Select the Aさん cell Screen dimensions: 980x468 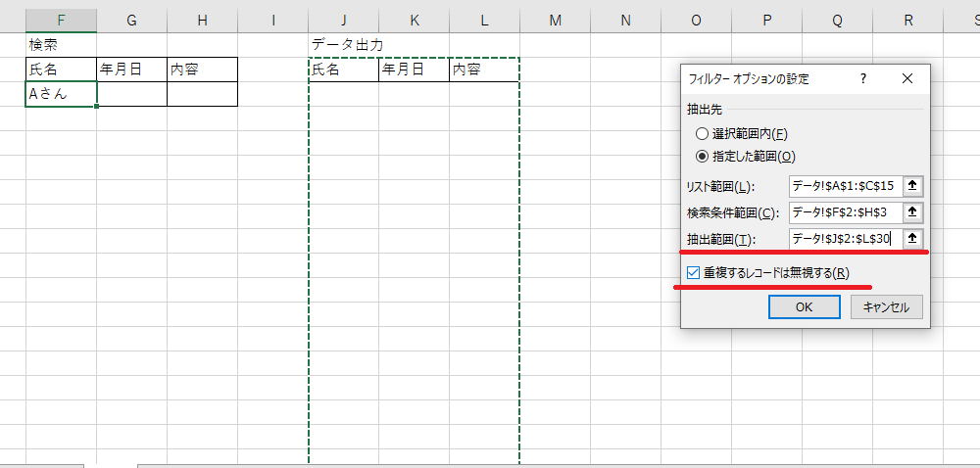pyautogui.click(x=61, y=94)
